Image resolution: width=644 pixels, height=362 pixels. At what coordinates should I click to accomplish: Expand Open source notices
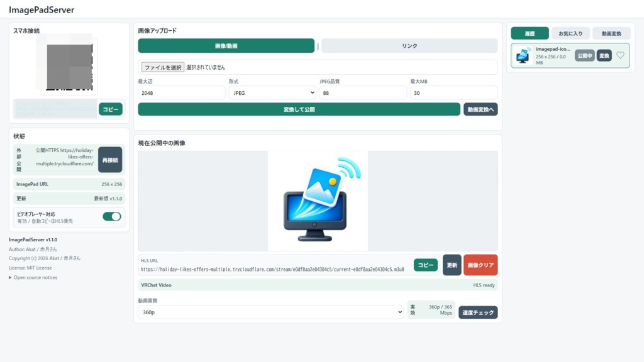(33, 277)
